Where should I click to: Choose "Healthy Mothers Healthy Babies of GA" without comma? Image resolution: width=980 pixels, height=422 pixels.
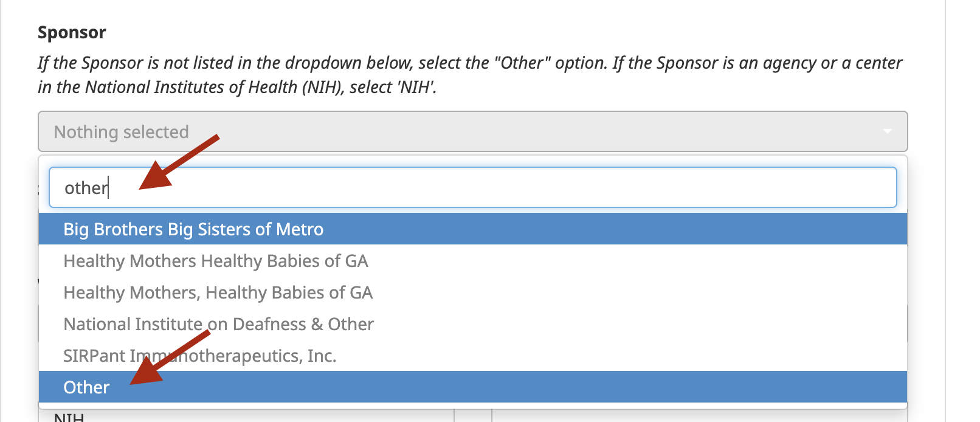(x=216, y=261)
